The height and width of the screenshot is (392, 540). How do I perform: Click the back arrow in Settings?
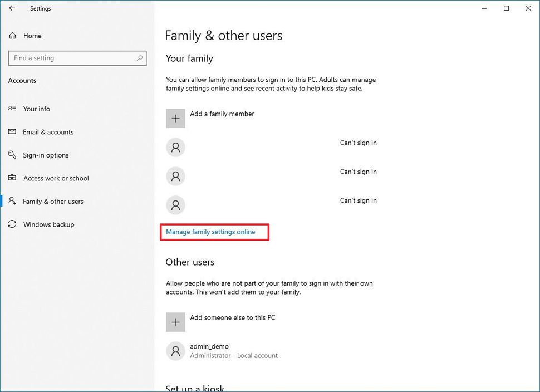tap(12, 8)
